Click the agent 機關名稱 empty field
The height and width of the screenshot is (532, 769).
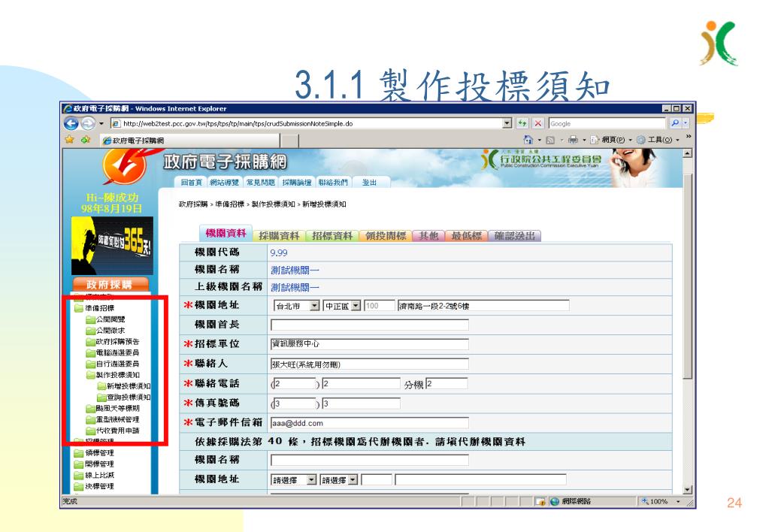pos(369,460)
